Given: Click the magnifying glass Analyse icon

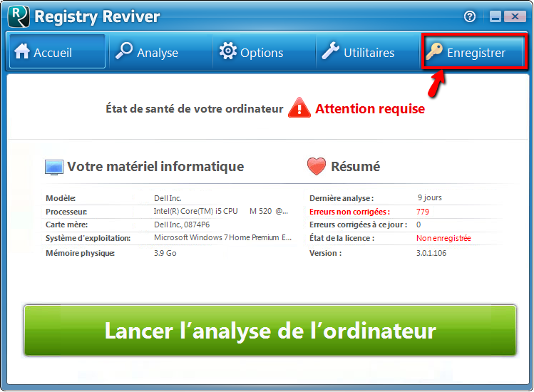Looking at the screenshot, I should tap(124, 51).
